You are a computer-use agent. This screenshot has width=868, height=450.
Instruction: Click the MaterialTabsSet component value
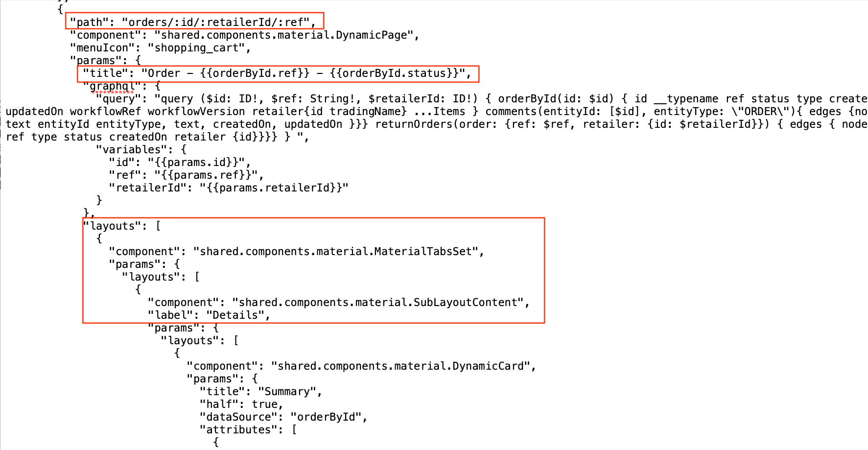click(335, 251)
